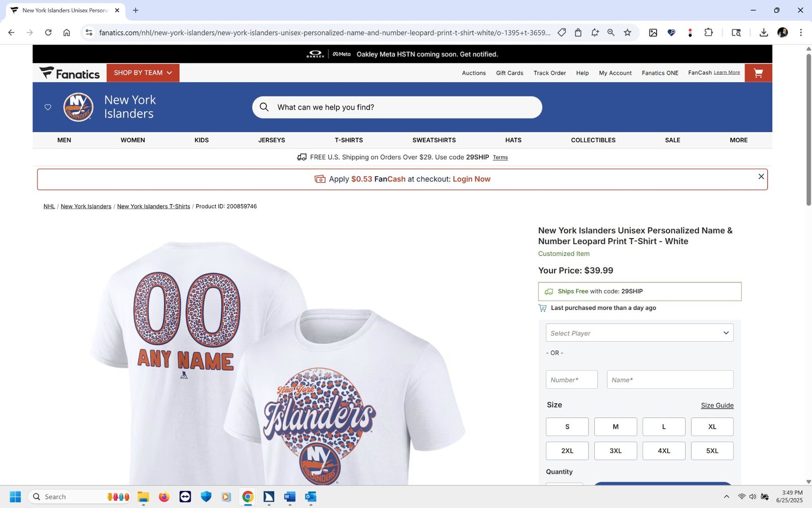The width and height of the screenshot is (812, 508).
Task: Favorite the Islanders team with heart icon
Action: tap(48, 107)
